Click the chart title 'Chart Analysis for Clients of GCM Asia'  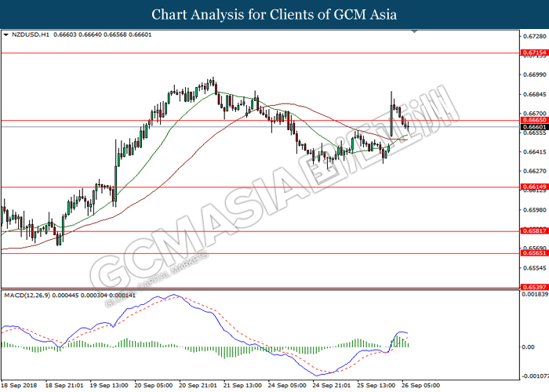[x=274, y=14]
